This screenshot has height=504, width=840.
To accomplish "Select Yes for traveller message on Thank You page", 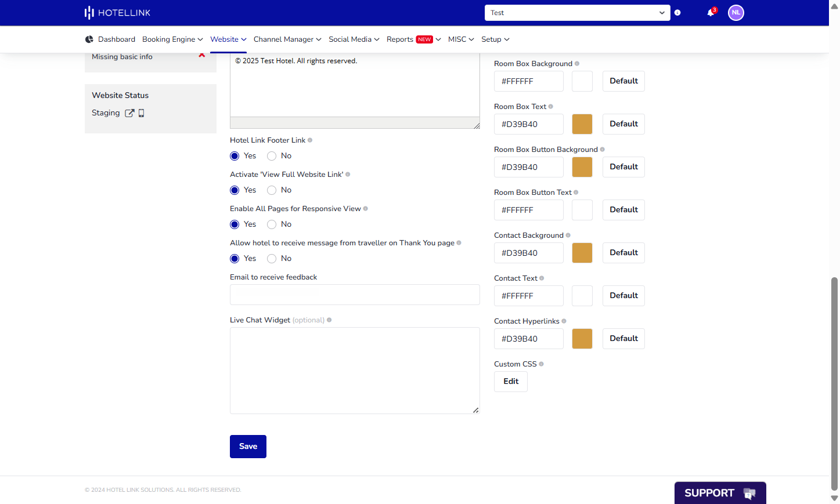I will (x=235, y=259).
